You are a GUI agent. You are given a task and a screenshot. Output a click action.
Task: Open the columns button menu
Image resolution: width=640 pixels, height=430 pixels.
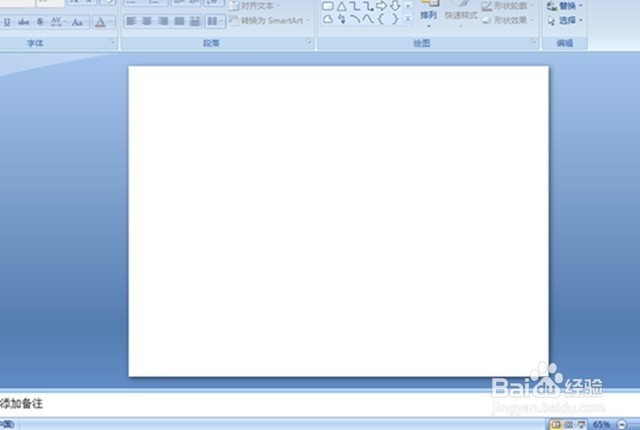coord(215,21)
